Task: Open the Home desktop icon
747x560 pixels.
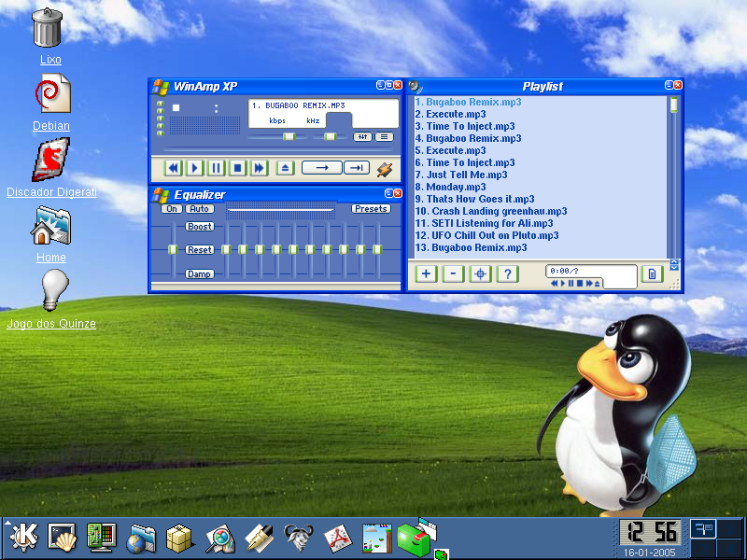Action: click(x=50, y=235)
